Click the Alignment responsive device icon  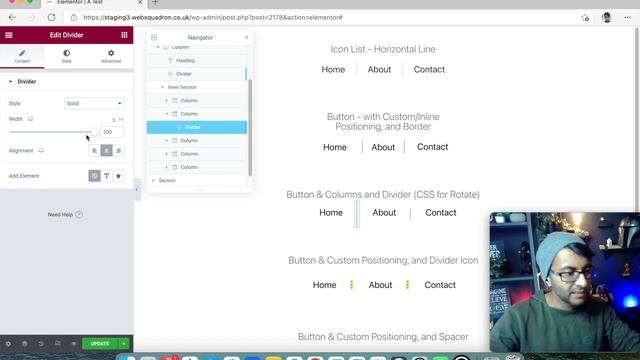click(x=41, y=150)
